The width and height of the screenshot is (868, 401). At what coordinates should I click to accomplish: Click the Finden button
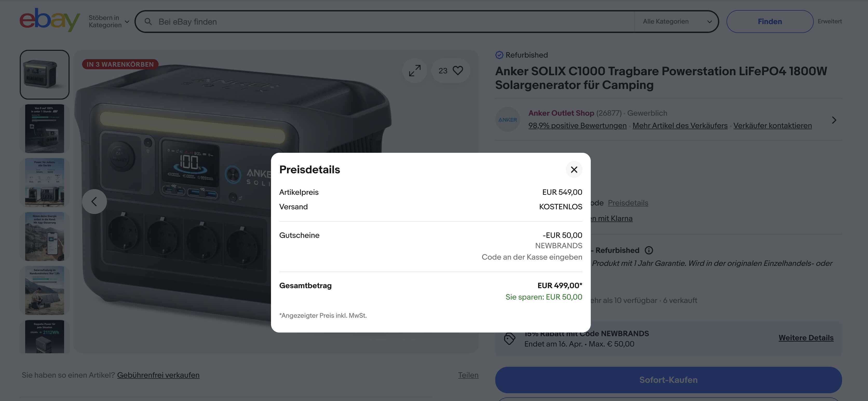pyautogui.click(x=770, y=22)
